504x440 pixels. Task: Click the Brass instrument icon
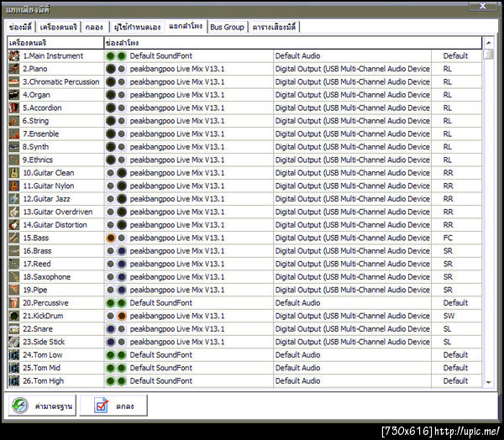13,251
